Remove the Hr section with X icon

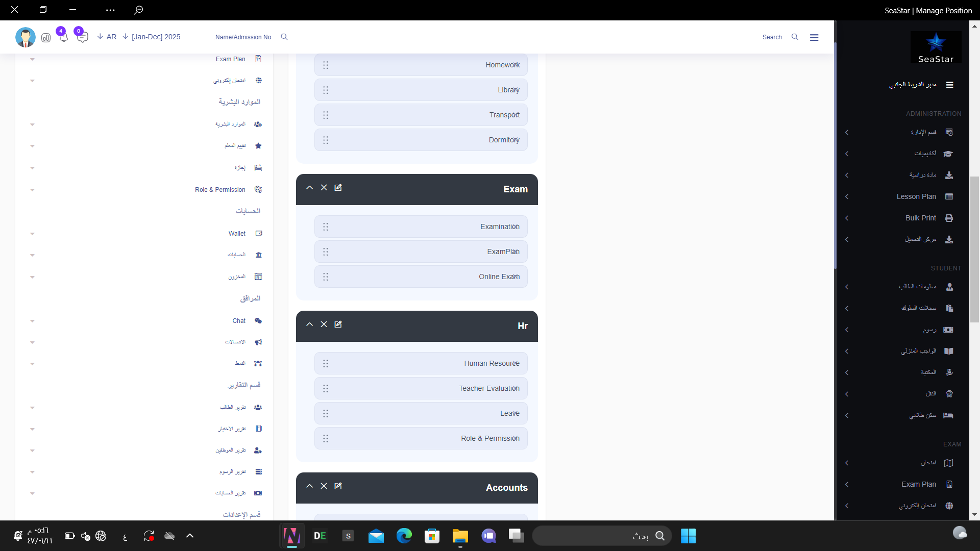point(324,324)
